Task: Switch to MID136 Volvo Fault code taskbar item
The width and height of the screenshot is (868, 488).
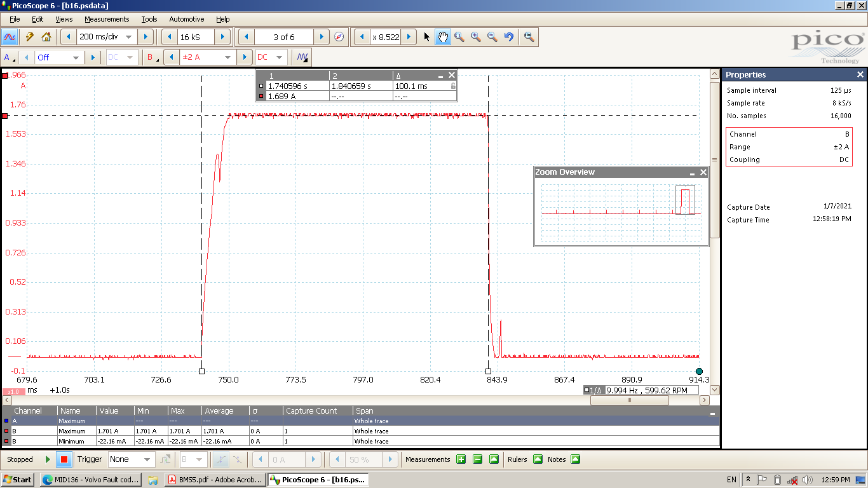Action: click(90, 480)
